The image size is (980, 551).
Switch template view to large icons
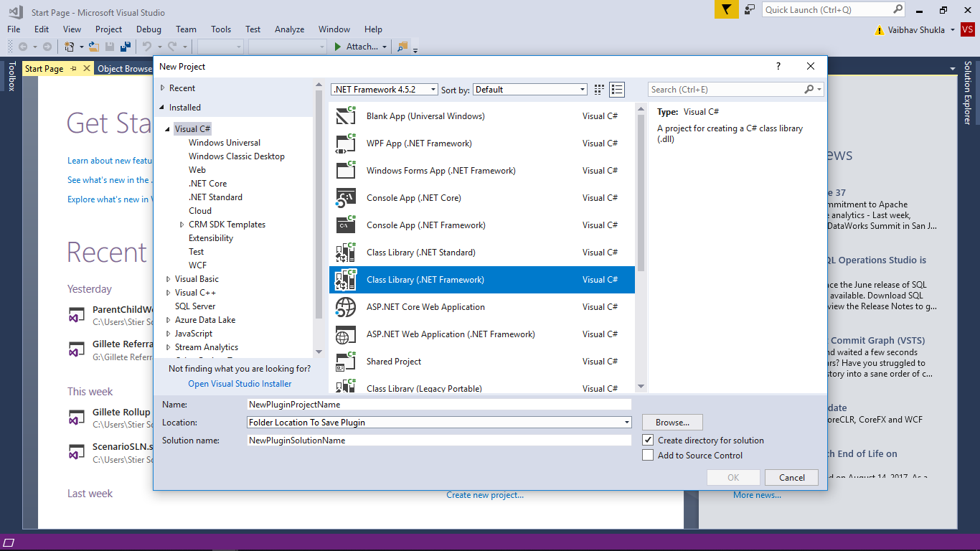click(x=598, y=89)
